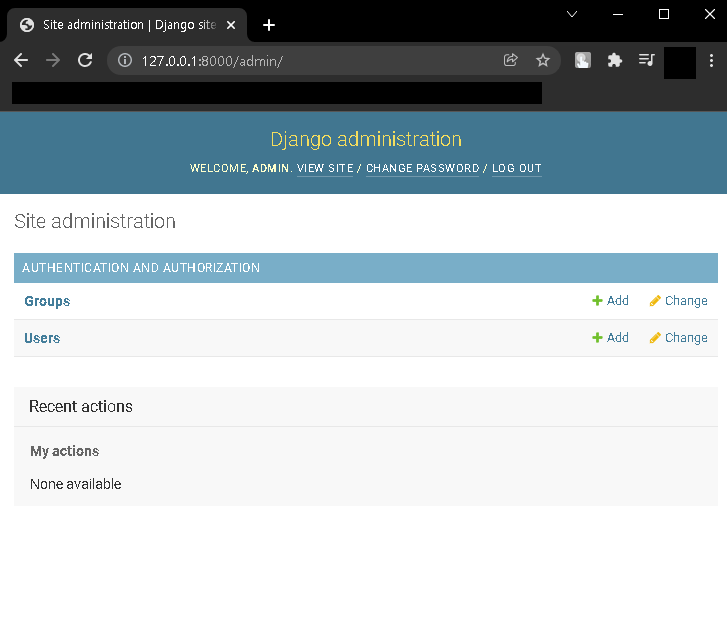The height and width of the screenshot is (641, 727).
Task: Open the media control playlist icon
Action: point(646,60)
